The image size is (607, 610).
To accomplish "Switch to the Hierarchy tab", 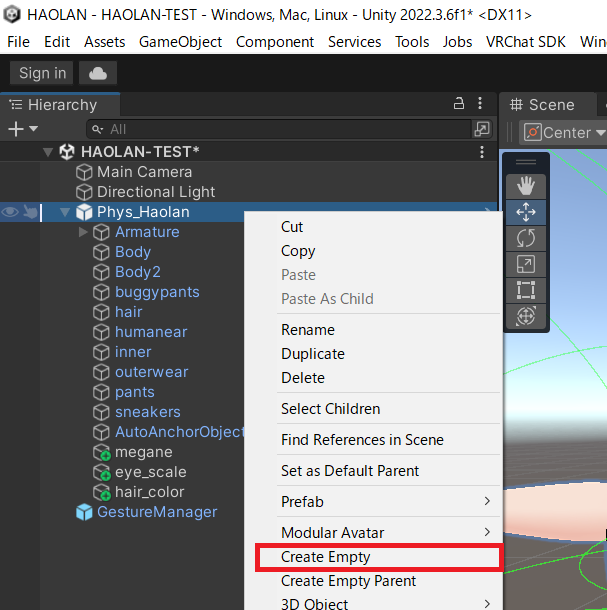I will click(x=60, y=105).
